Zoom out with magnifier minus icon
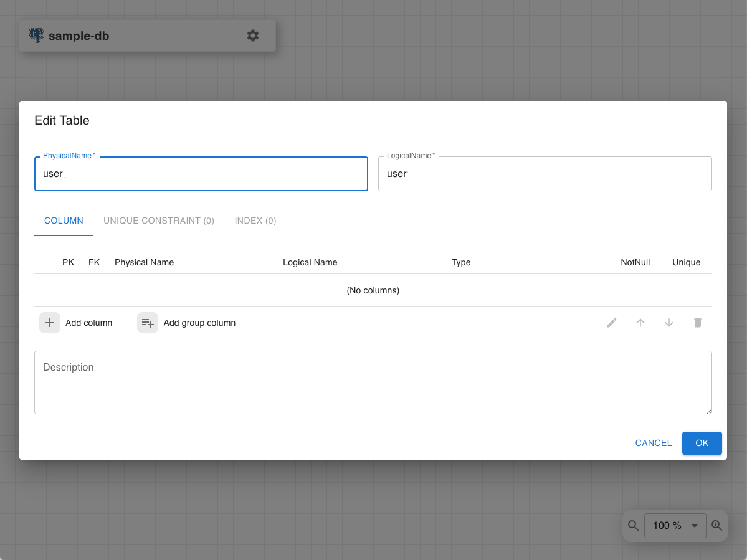The image size is (747, 560). point(633,525)
